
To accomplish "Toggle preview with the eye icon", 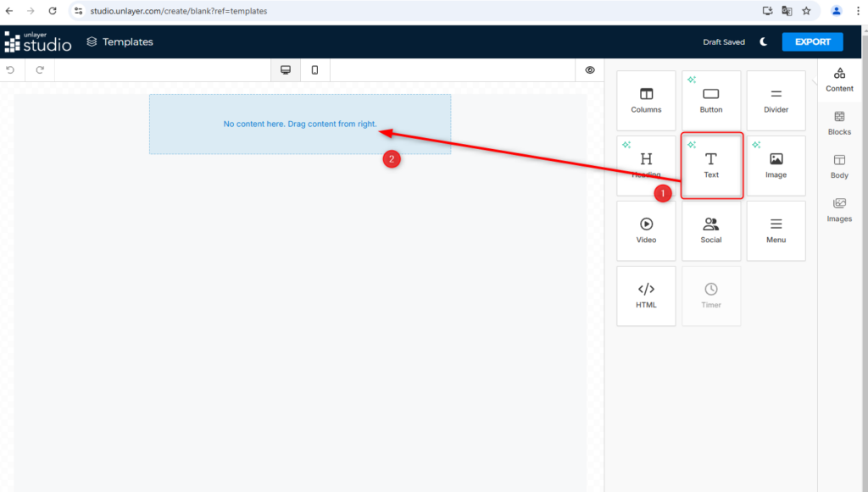I will (x=590, y=70).
